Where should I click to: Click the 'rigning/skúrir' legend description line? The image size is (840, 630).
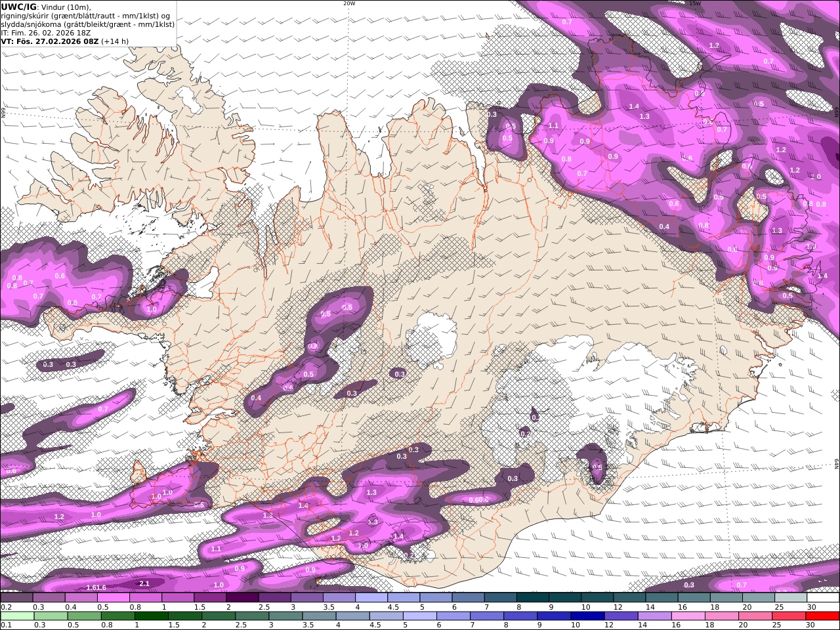(x=85, y=16)
